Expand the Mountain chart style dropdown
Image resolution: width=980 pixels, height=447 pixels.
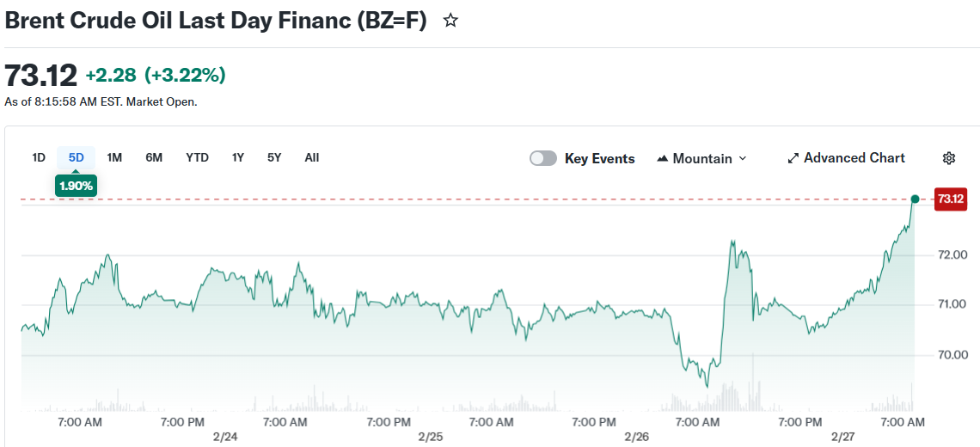pos(743,159)
